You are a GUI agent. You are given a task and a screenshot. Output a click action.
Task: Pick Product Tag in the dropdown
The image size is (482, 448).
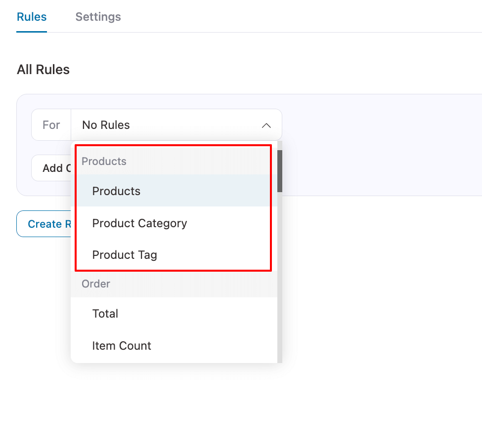click(125, 255)
